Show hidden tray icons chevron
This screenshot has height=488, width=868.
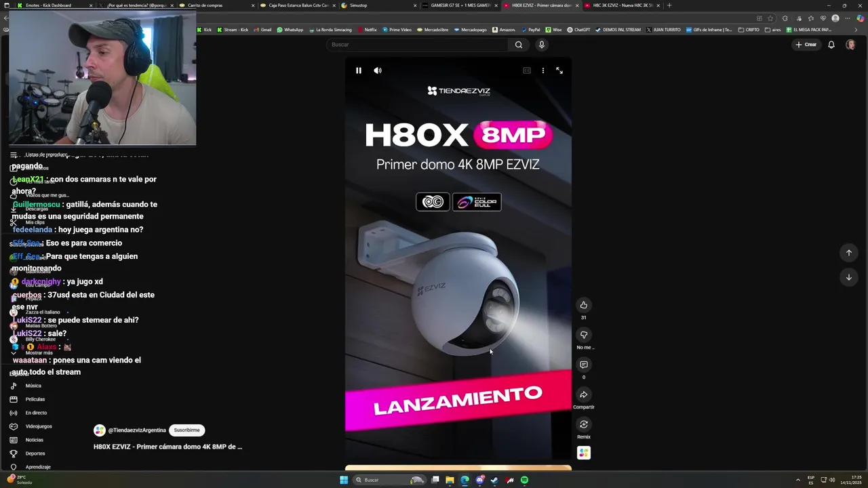(797, 480)
